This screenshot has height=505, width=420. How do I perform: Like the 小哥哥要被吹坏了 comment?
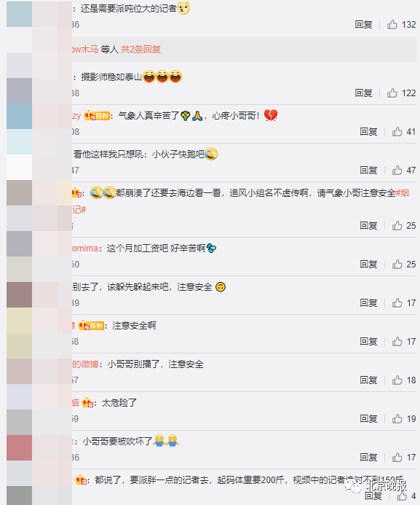(397, 458)
